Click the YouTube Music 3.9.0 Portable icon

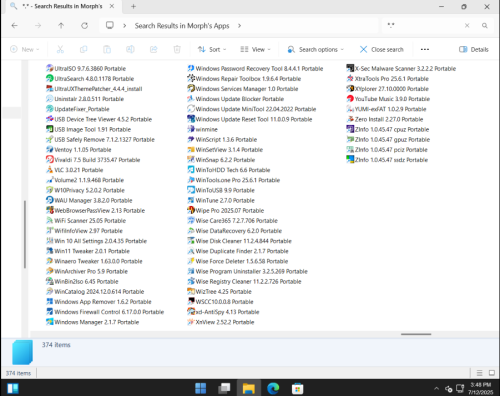[350, 99]
